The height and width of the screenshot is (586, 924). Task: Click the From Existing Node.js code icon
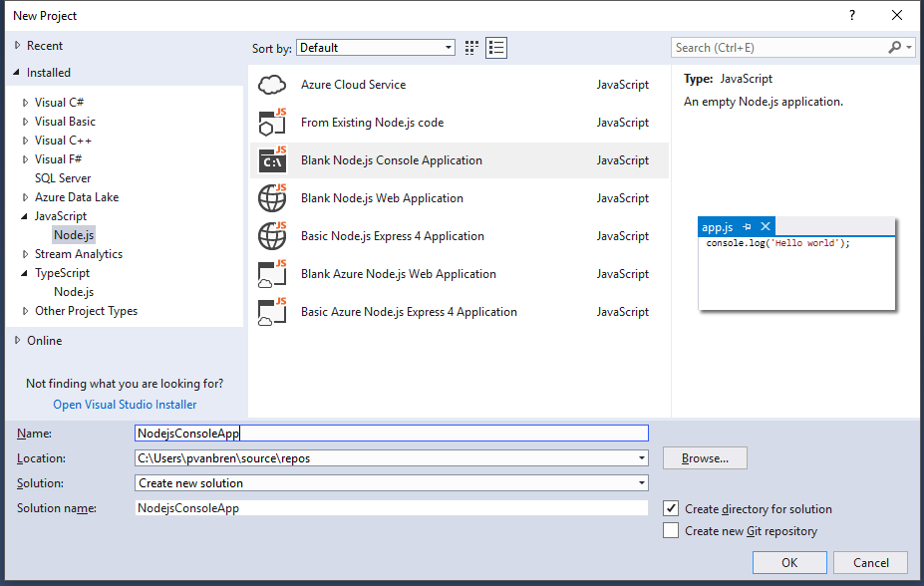(272, 123)
